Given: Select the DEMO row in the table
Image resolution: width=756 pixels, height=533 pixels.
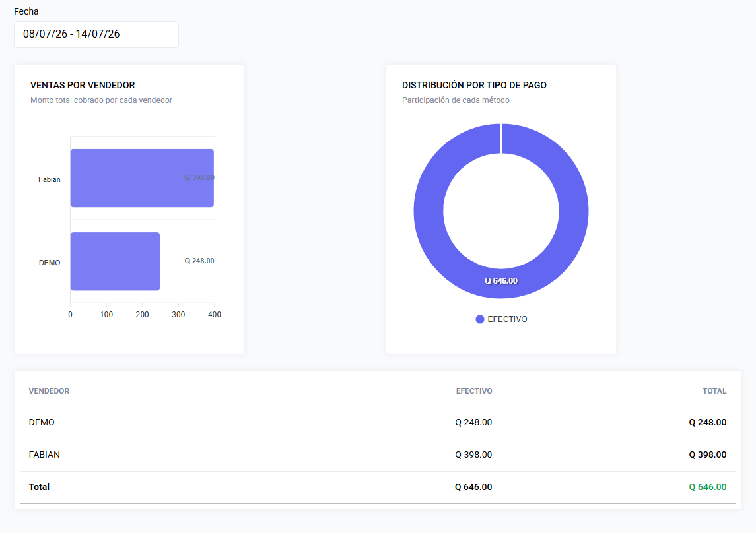Looking at the screenshot, I should pos(378,422).
